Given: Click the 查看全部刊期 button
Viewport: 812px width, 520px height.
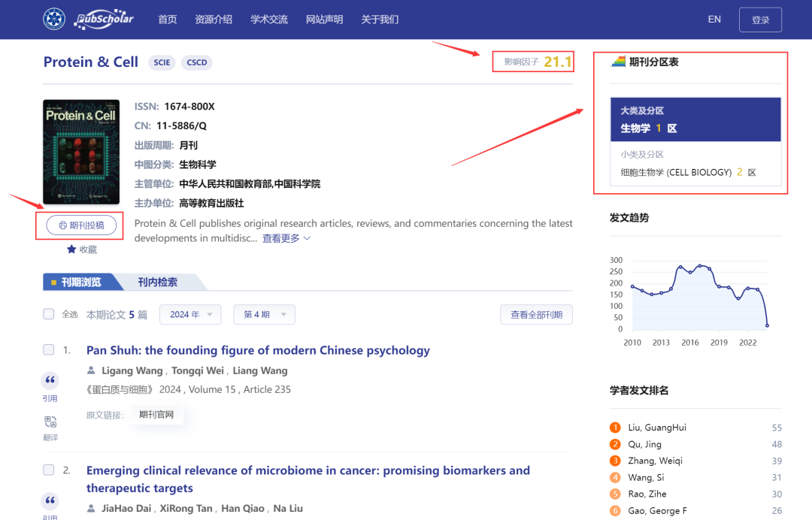Looking at the screenshot, I should point(536,315).
